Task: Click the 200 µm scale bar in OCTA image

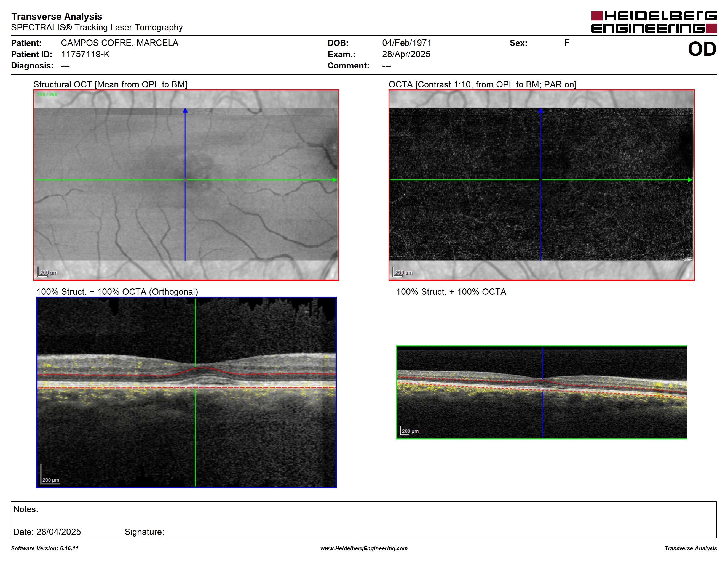Action: tap(403, 272)
